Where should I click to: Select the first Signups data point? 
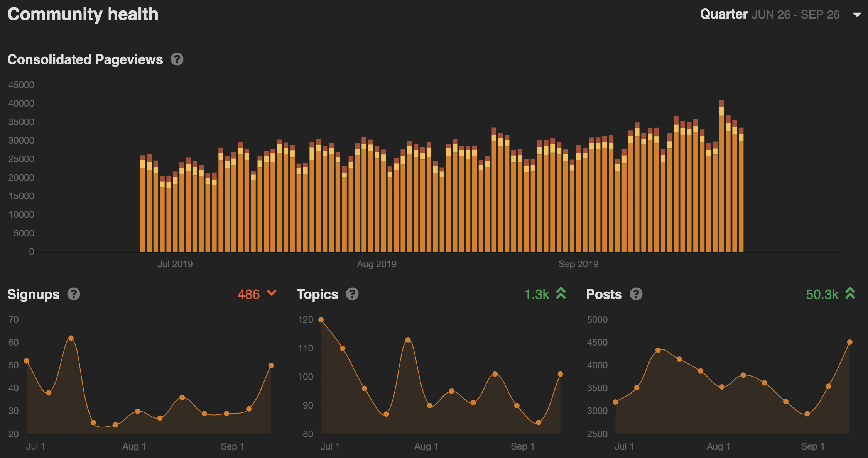[27, 361]
